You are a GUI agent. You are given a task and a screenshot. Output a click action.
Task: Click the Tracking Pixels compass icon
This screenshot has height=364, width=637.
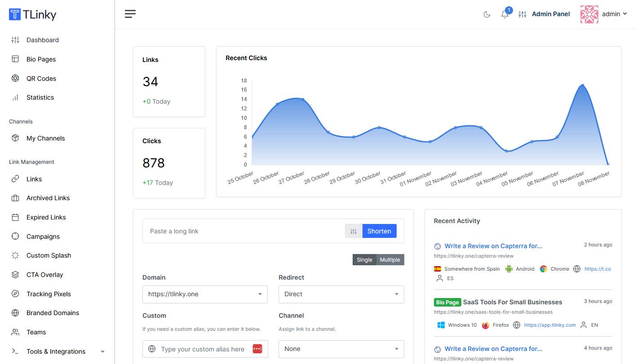15,294
